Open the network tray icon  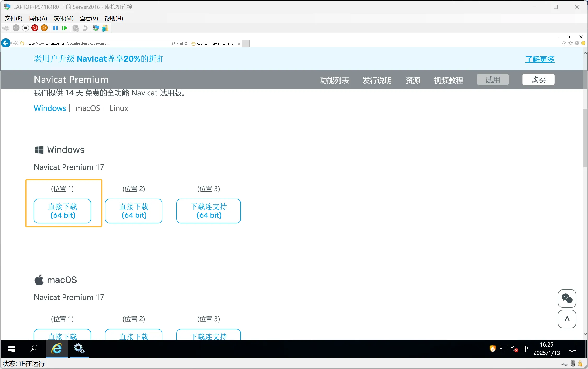(503, 349)
